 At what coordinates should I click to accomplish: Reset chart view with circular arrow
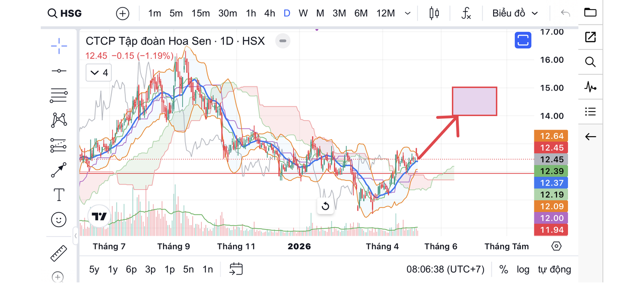point(325,206)
